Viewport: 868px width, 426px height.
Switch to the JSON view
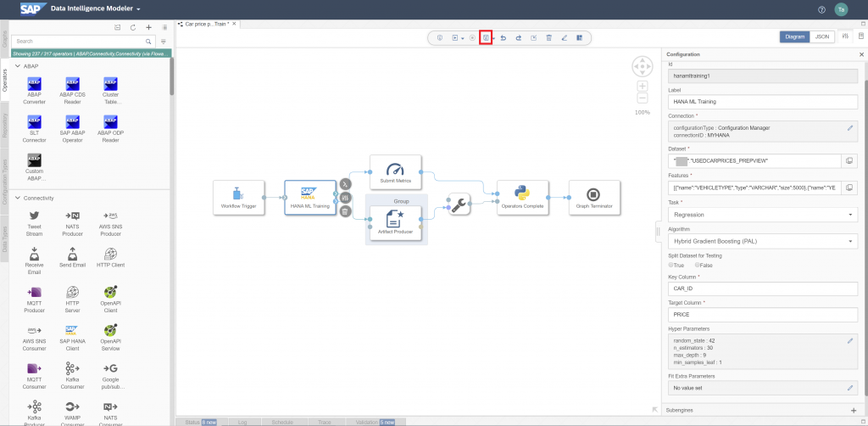coord(822,37)
